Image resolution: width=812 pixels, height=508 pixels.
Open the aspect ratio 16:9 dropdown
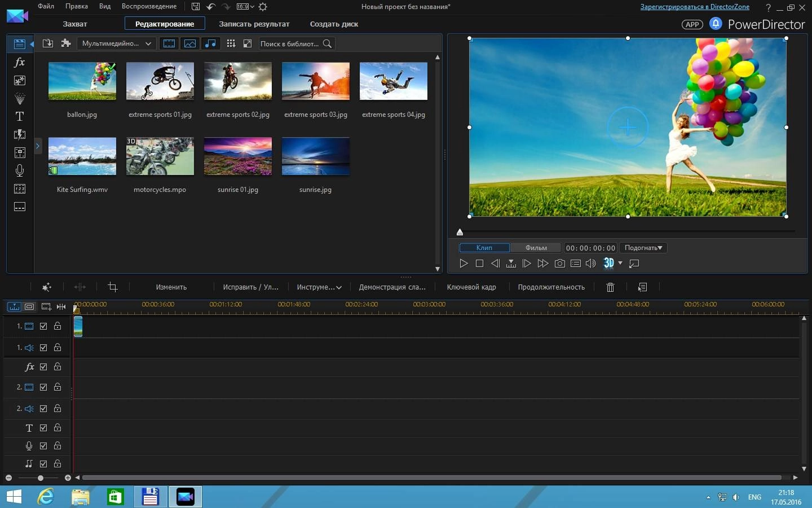coord(245,7)
